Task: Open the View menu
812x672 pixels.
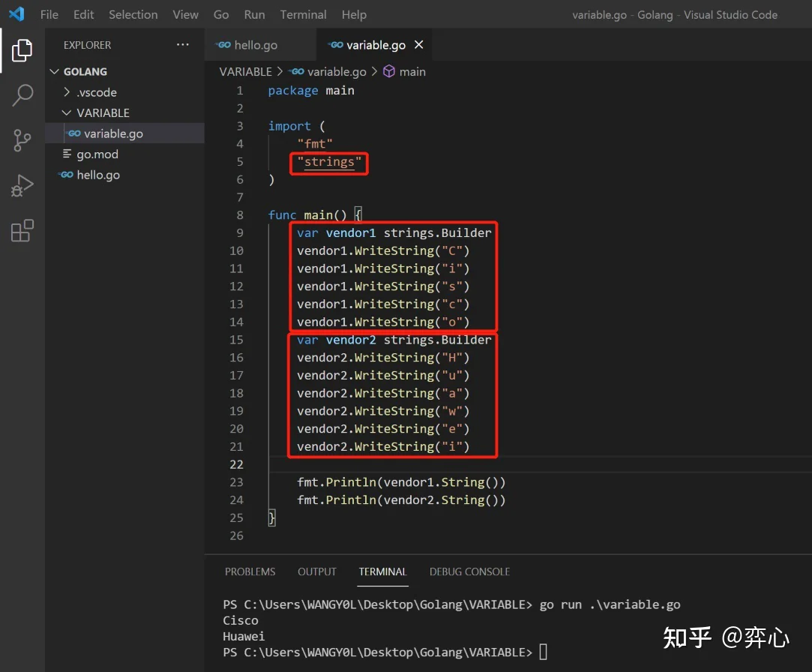Action: coord(185,14)
